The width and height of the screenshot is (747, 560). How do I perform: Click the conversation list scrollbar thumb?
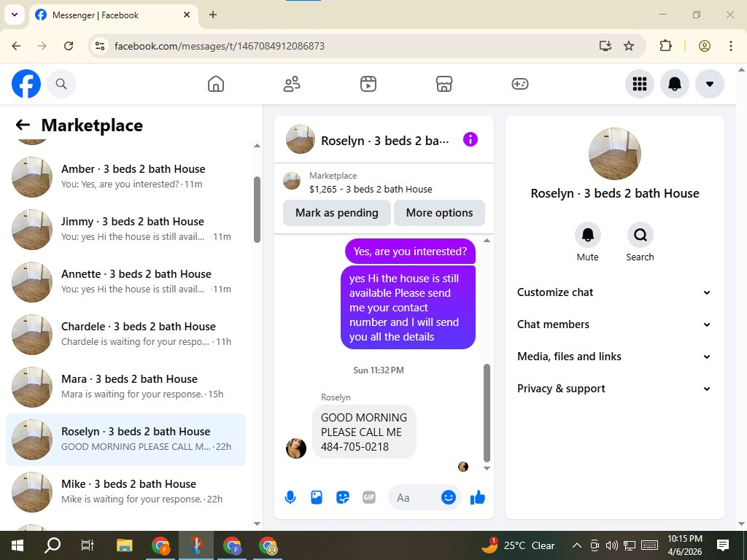coord(258,209)
